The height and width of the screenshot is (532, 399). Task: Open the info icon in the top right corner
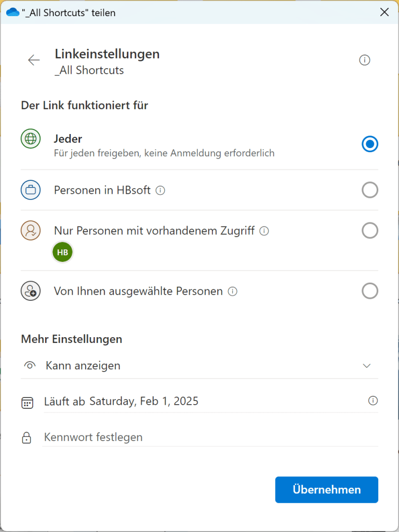click(365, 60)
